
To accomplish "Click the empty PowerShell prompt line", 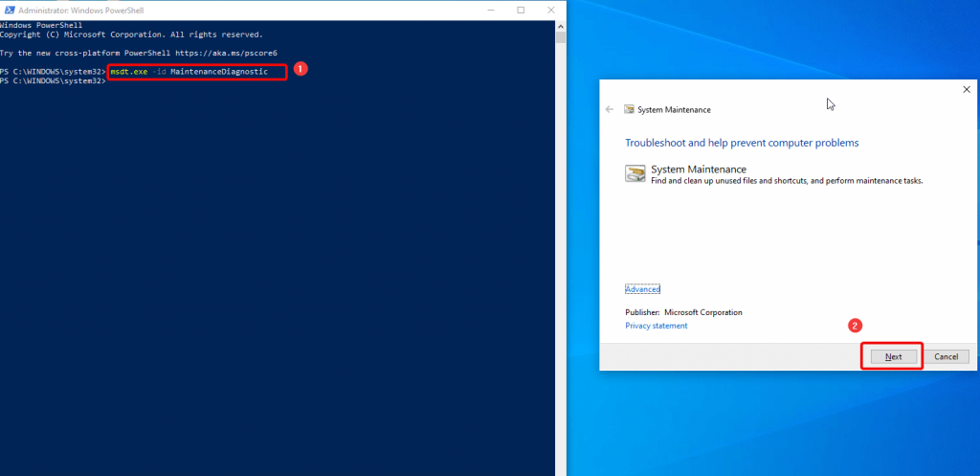I will [x=54, y=81].
